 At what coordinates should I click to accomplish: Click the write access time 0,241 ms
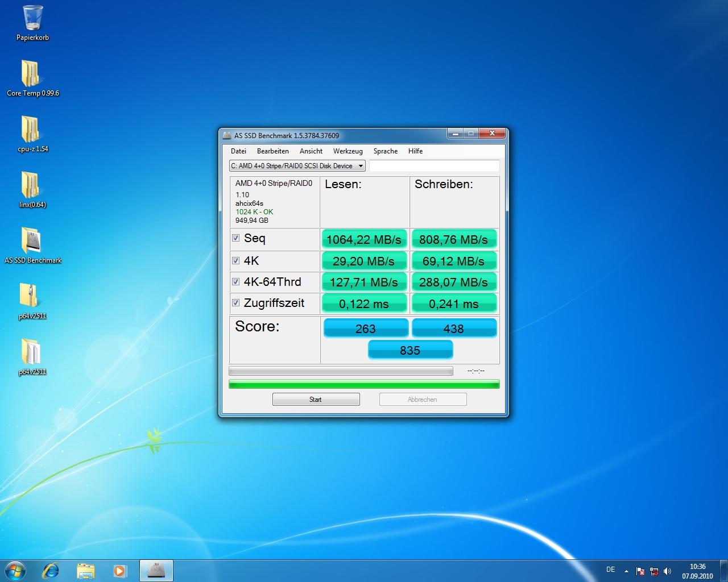coord(454,304)
